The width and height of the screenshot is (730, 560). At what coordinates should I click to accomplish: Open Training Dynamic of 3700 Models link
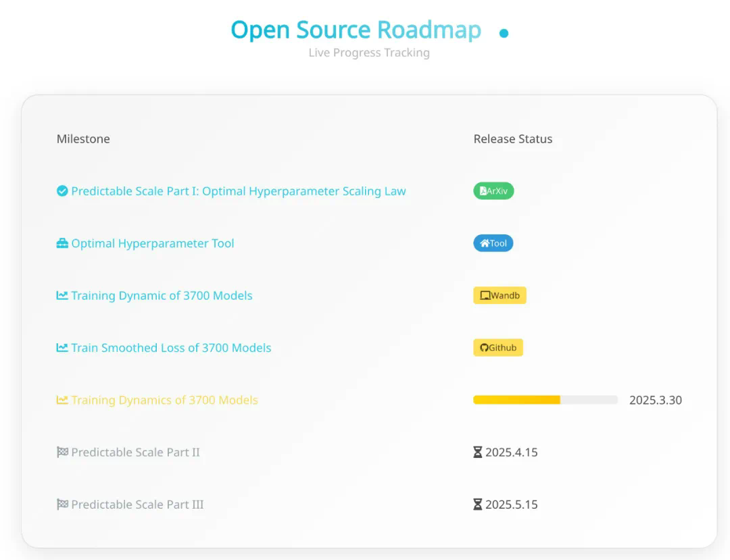162,295
